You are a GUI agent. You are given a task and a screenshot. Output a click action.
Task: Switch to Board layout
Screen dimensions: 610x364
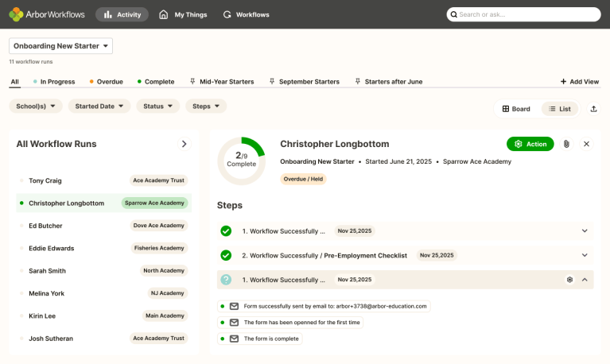516,109
